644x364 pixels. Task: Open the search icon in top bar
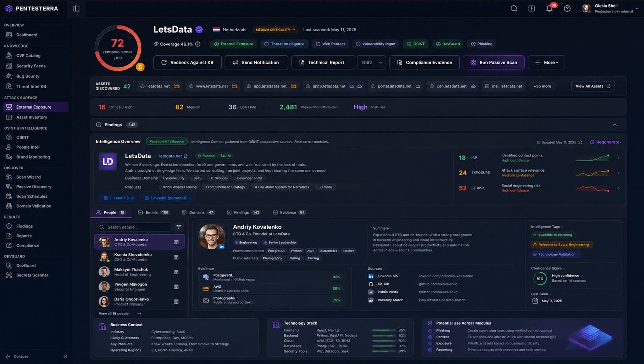514,9
